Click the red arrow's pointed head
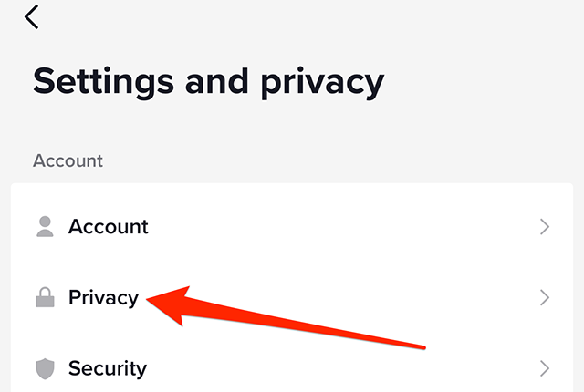Image resolution: width=584 pixels, height=392 pixels. [x=152, y=300]
